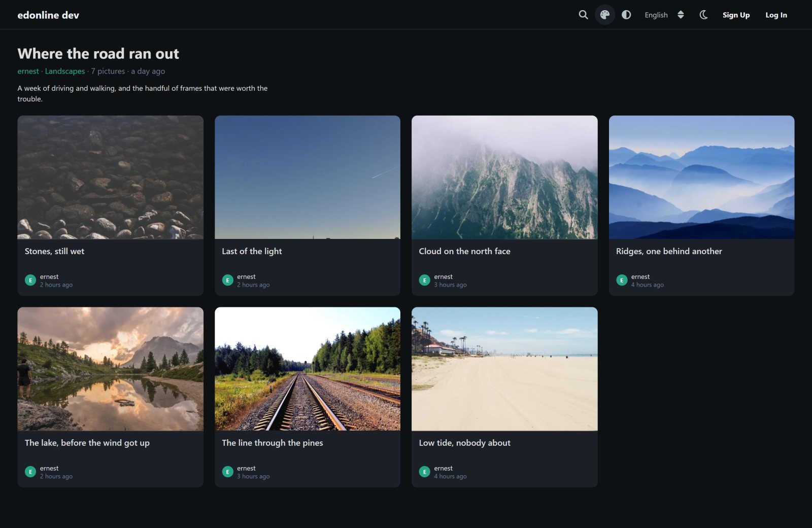
Task: Click the title Last of the light
Action: click(252, 251)
